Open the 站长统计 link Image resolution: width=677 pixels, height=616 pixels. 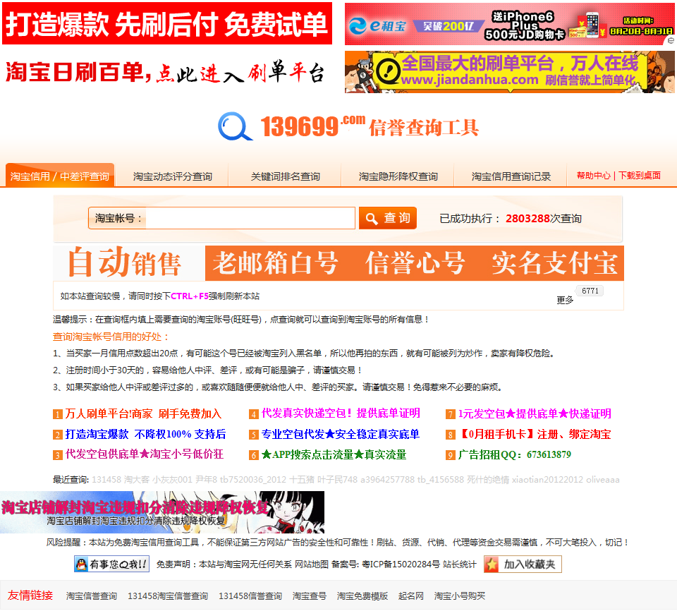[x=459, y=564]
